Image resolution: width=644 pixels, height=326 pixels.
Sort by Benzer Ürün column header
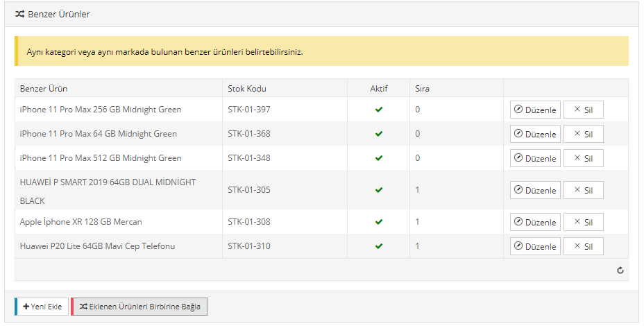point(44,89)
